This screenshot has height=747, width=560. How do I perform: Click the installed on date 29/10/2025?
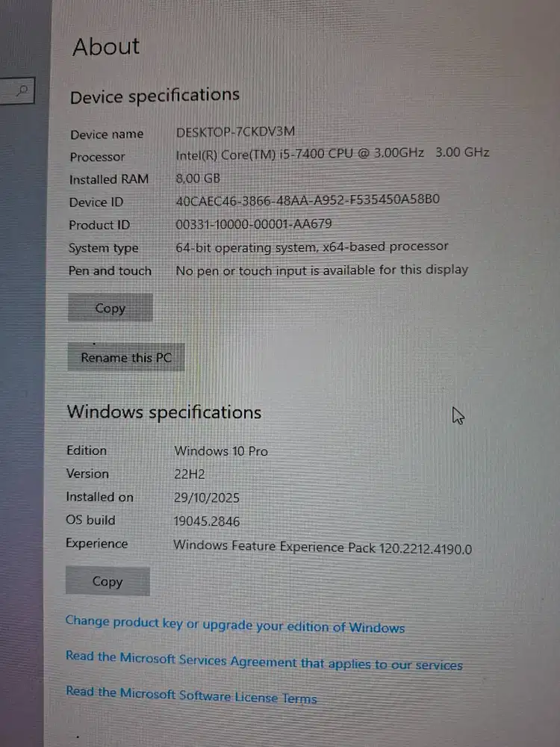tap(206, 498)
